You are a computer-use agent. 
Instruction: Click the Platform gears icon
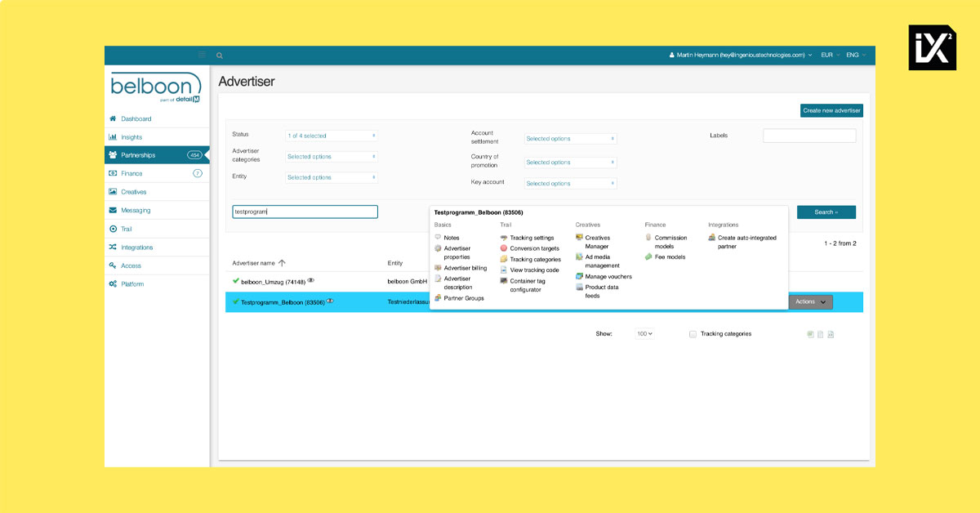113,284
